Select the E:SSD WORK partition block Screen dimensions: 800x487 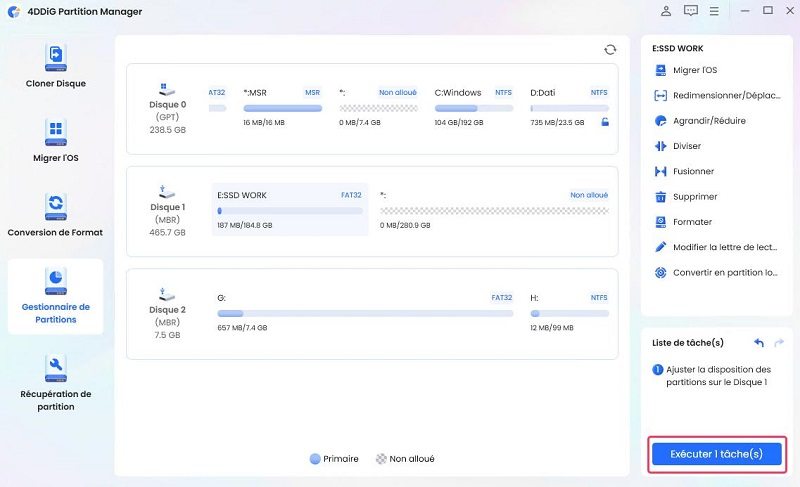[289, 210]
